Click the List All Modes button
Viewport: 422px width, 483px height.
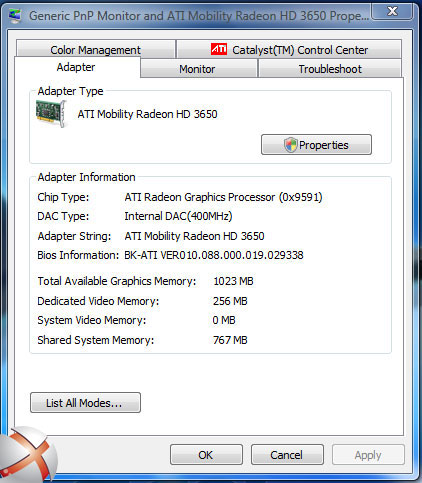point(85,403)
